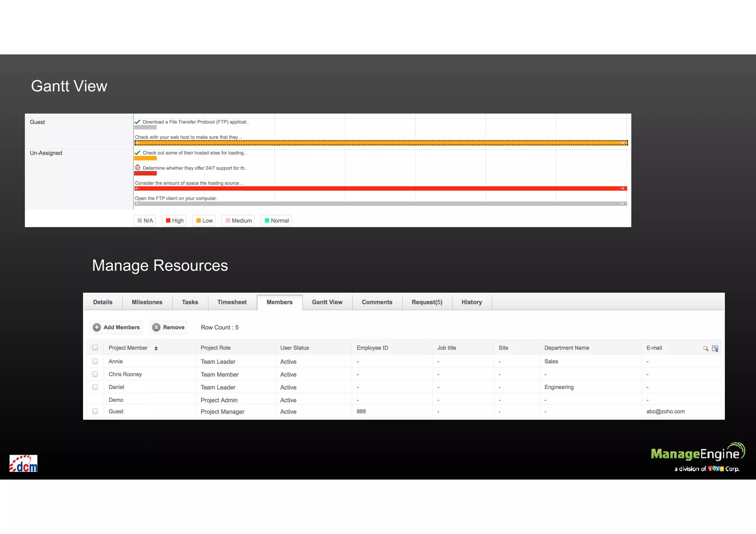Click the dcm logo

pos(23,464)
